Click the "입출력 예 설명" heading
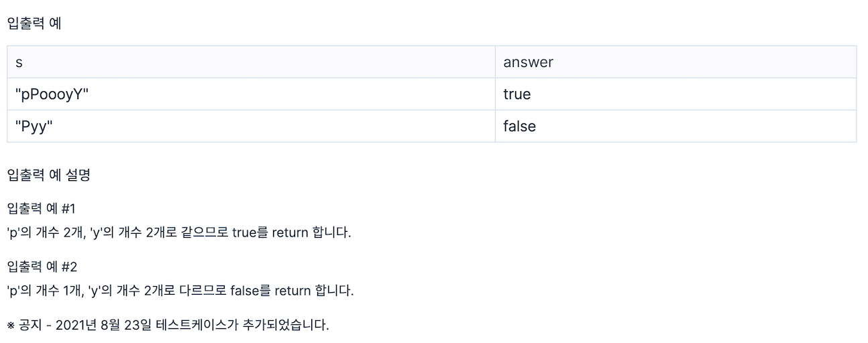 pos(48,176)
